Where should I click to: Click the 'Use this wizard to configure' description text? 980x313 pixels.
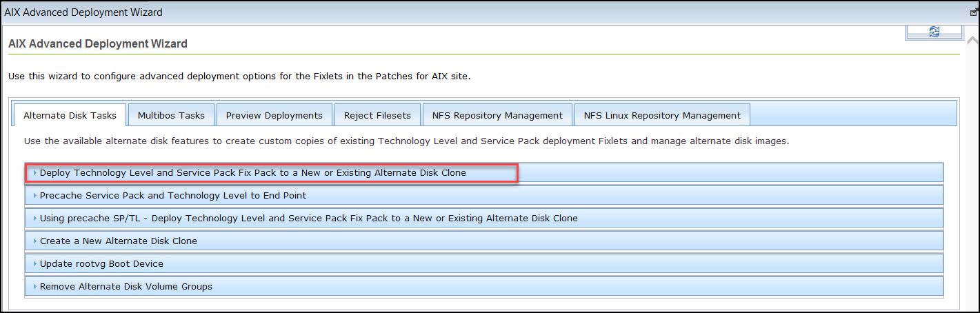[239, 76]
